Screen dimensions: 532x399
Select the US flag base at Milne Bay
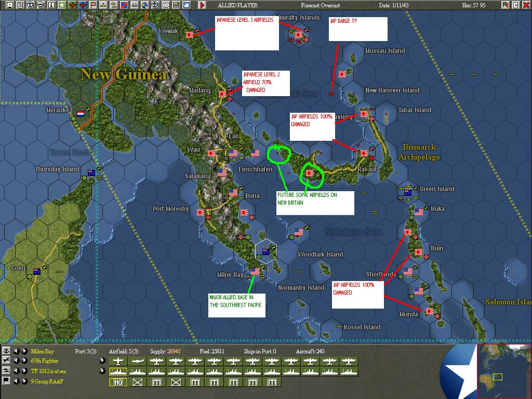tap(255, 271)
